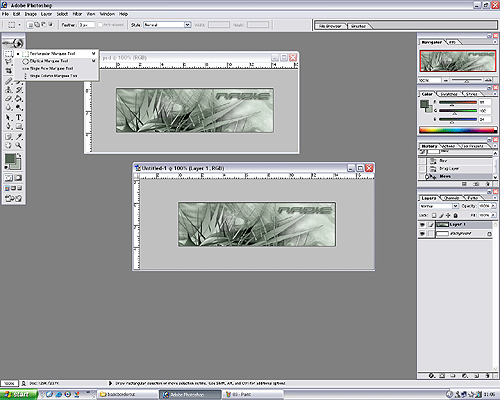Select the Healing Brush tool
Screen dimensions: 500x400
(8, 81)
